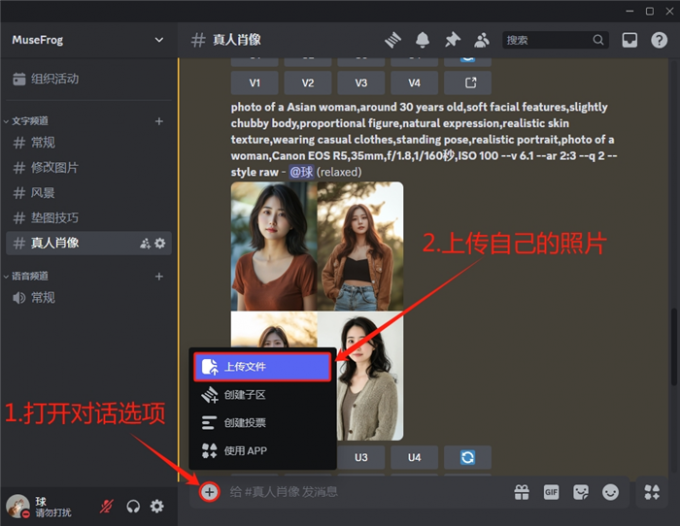This screenshot has height=526, width=680.
Task: Click the V4 variation button
Action: pyautogui.click(x=414, y=83)
